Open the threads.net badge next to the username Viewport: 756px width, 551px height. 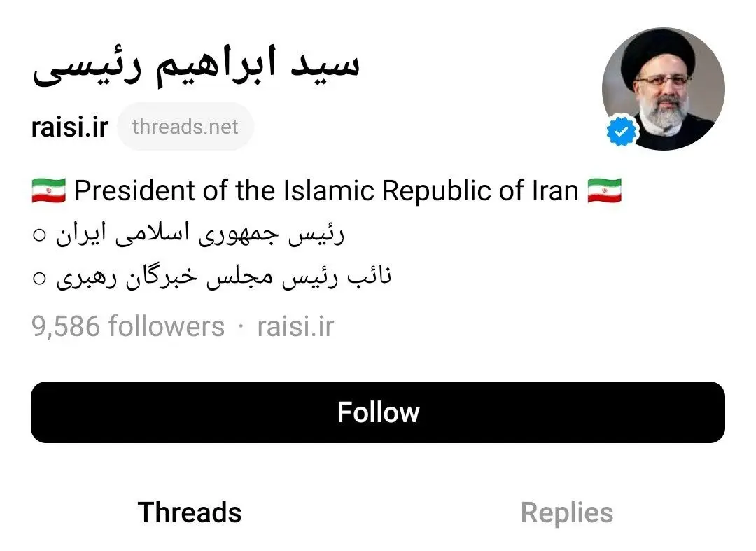(185, 127)
